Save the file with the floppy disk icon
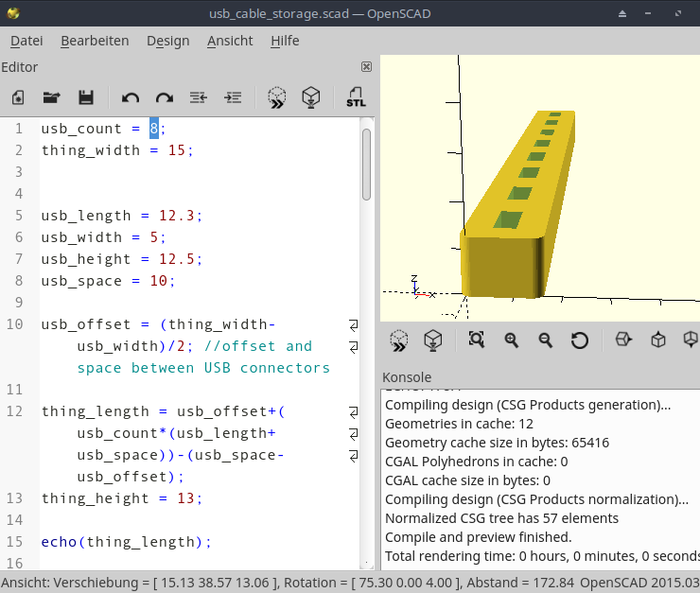The height and width of the screenshot is (593, 700). 86,97
